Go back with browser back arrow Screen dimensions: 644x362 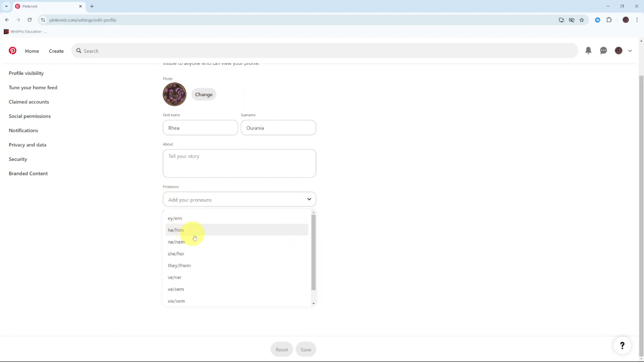click(7, 20)
